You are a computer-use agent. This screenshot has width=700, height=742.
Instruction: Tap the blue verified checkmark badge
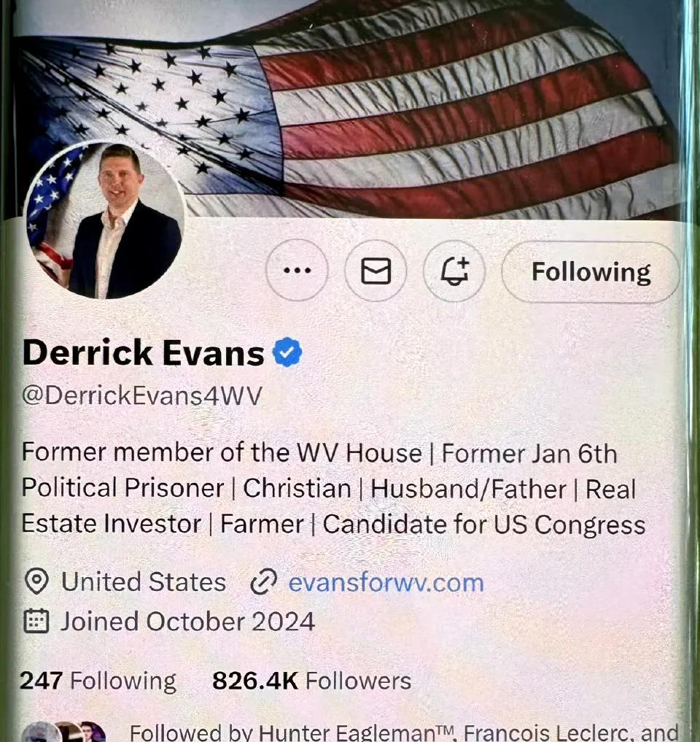tap(287, 352)
